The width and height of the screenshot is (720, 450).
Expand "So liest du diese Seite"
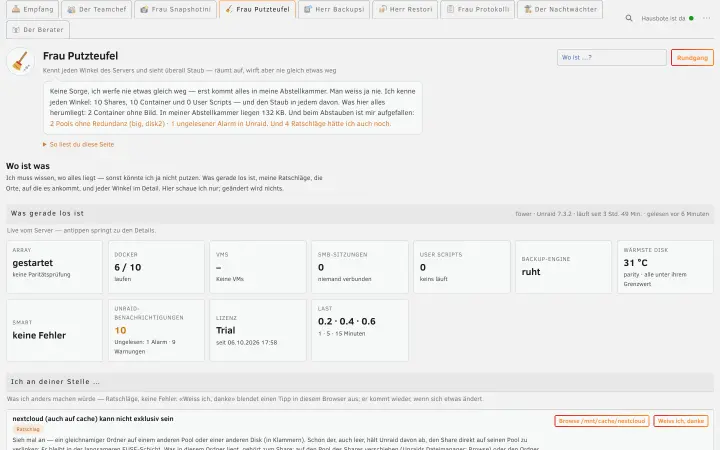79,144
